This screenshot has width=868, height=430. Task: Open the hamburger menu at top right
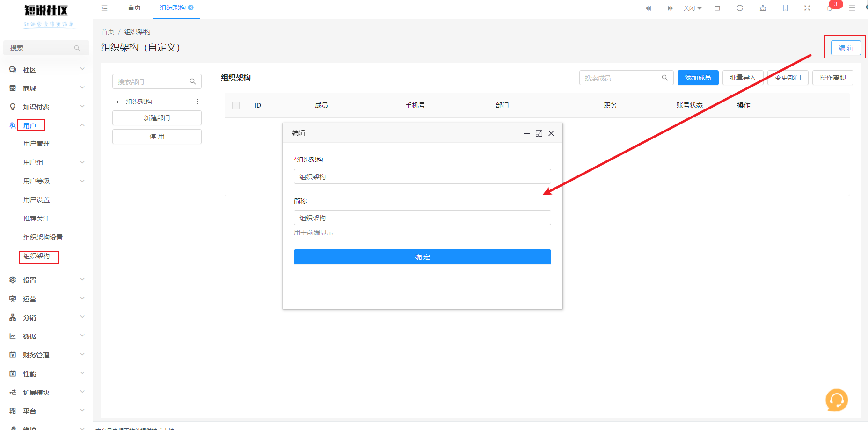click(852, 8)
